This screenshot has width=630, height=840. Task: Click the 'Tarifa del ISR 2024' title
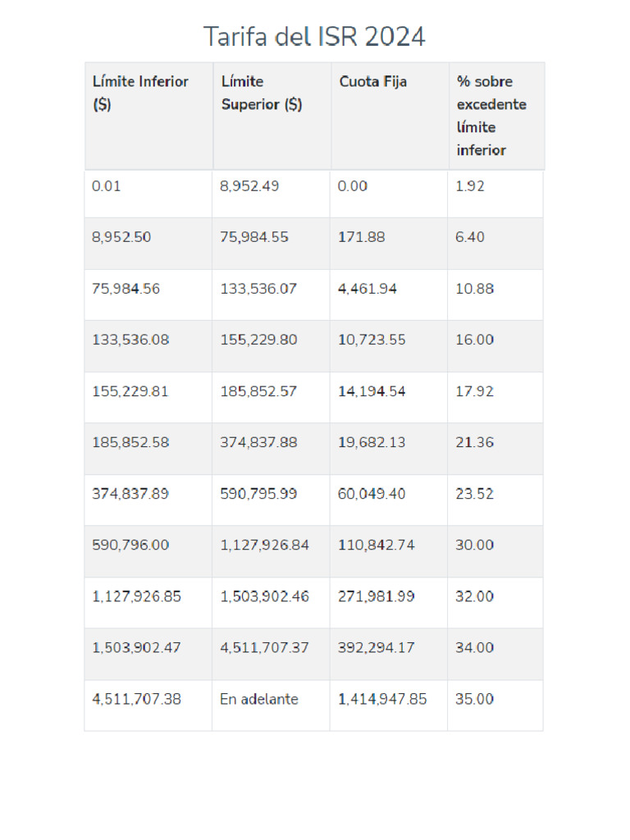(x=314, y=37)
